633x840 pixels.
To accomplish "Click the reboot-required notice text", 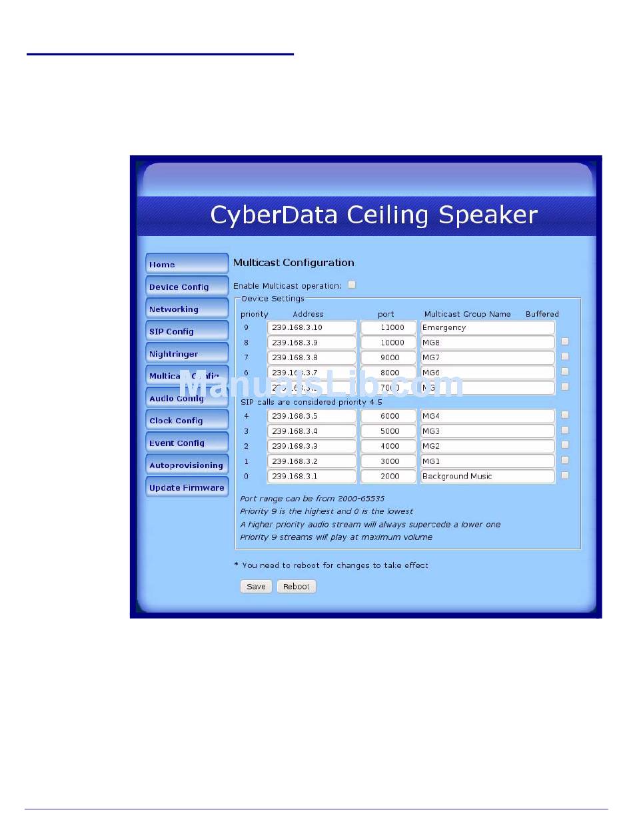I will coord(331,565).
